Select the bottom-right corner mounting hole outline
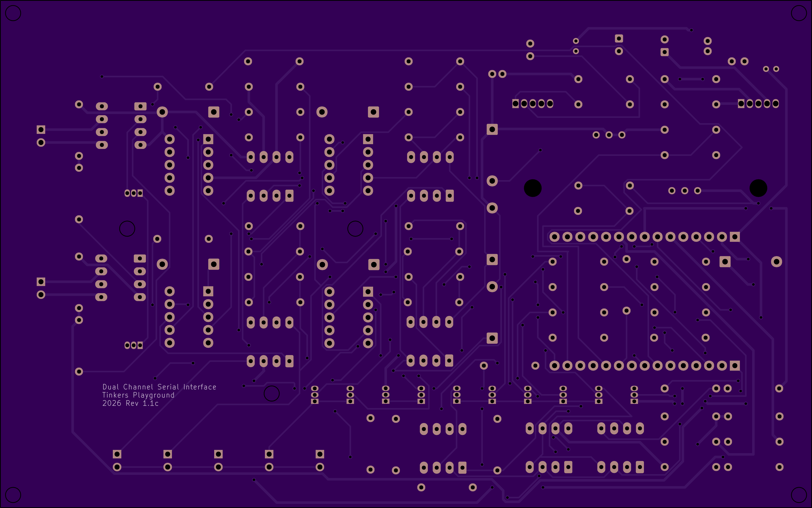This screenshot has width=812, height=508. click(x=799, y=495)
